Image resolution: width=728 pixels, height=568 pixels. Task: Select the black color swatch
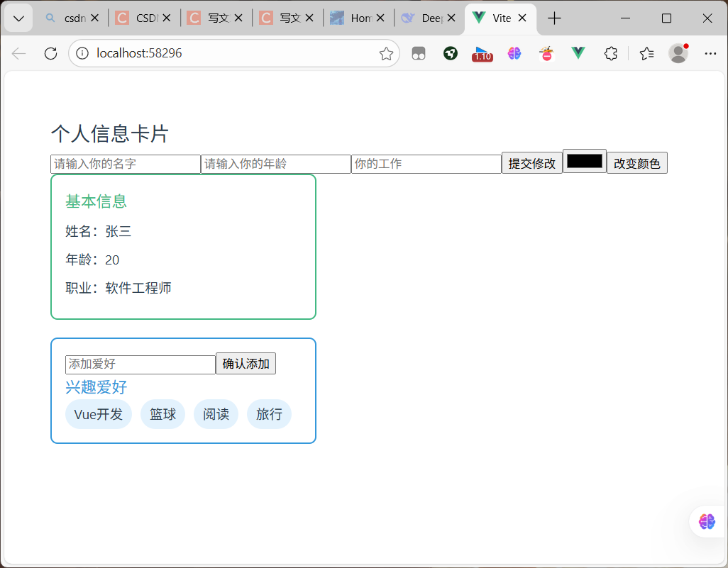click(x=584, y=162)
